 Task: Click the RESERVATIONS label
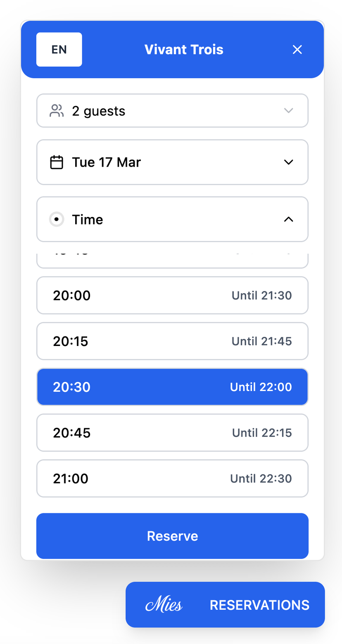259,605
